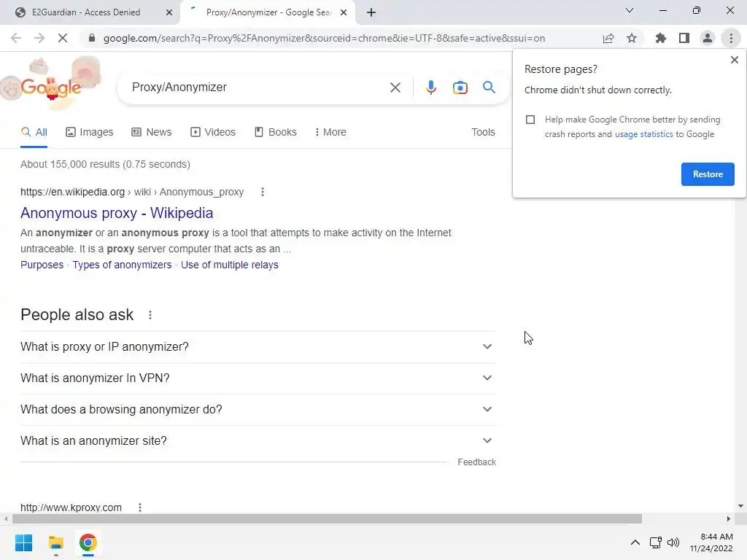View site information via the padlock icon
Viewport: 747px width, 560px height.
point(92,38)
